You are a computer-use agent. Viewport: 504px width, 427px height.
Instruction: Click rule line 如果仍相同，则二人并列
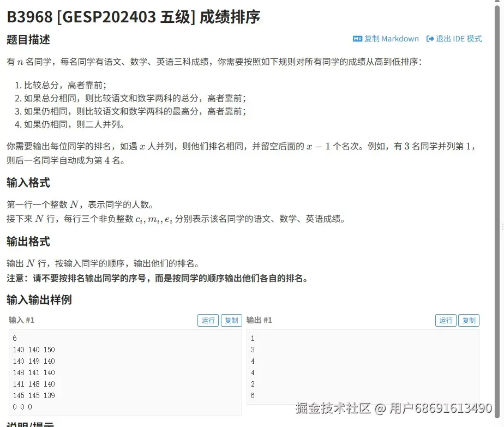click(70, 124)
